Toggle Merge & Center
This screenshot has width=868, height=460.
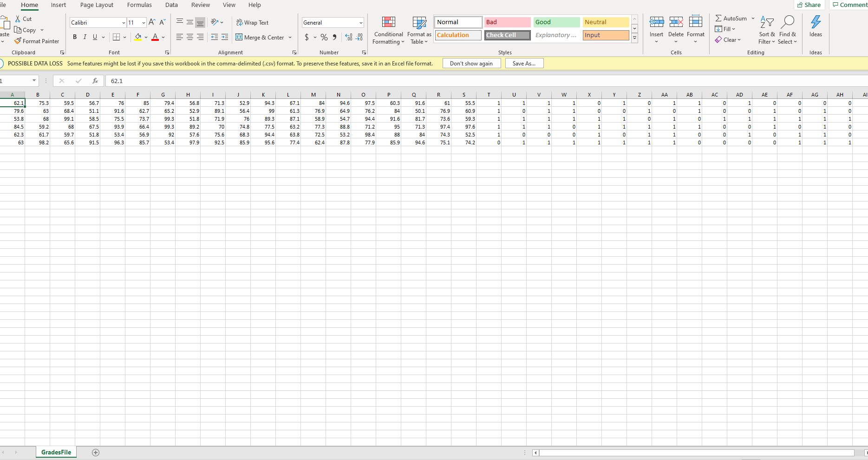pyautogui.click(x=260, y=37)
